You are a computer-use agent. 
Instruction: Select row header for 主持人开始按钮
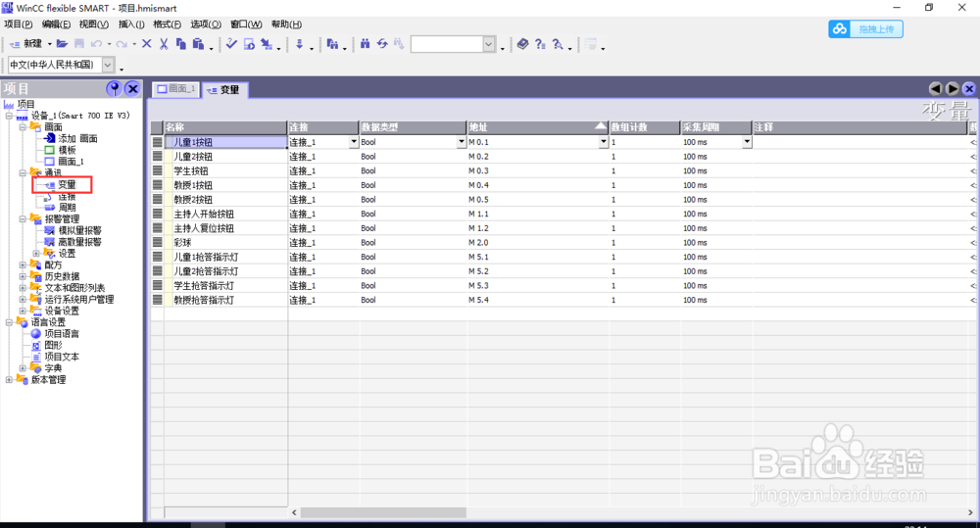(157, 214)
